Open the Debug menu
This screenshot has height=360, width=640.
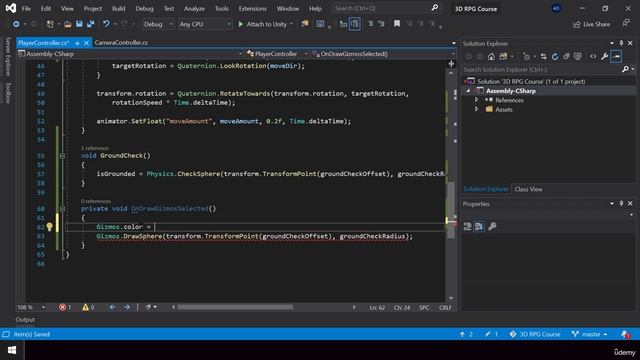point(144,9)
